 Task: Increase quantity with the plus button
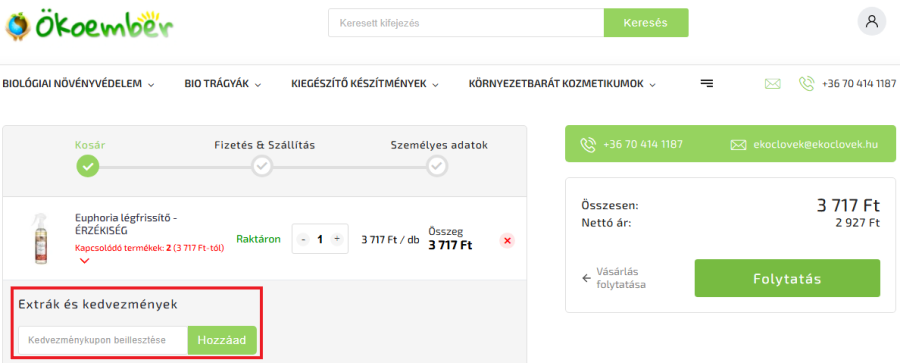click(x=337, y=239)
